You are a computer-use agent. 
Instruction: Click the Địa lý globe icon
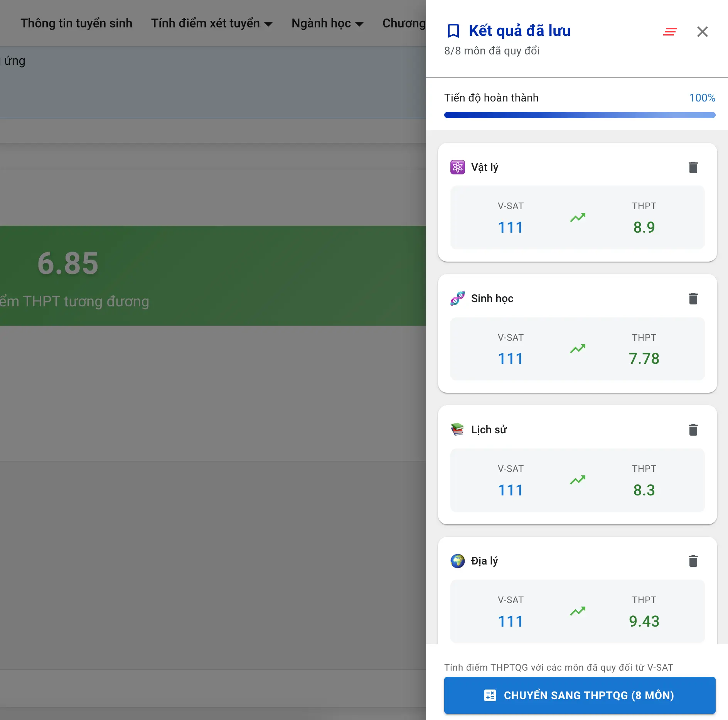point(458,561)
